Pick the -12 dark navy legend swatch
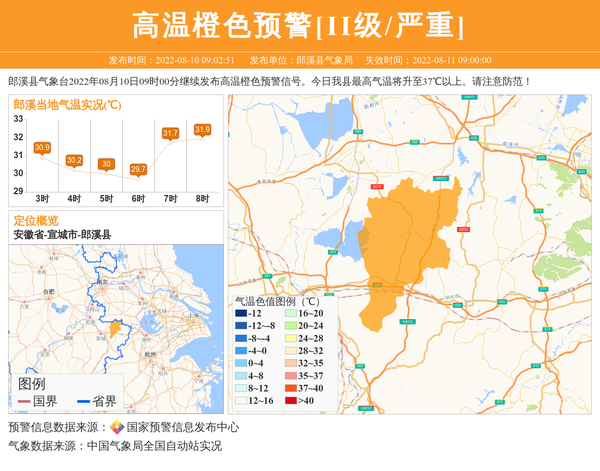 point(241,313)
